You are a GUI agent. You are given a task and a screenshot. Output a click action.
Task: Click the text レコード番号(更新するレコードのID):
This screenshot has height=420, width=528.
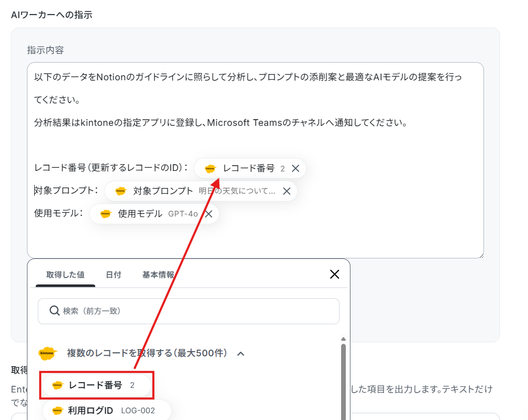tap(111, 168)
